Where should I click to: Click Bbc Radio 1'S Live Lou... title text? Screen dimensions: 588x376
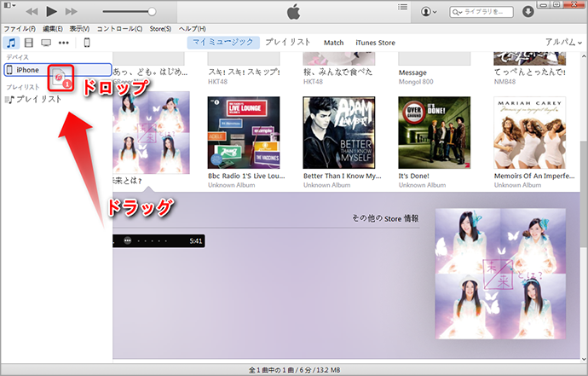click(246, 176)
